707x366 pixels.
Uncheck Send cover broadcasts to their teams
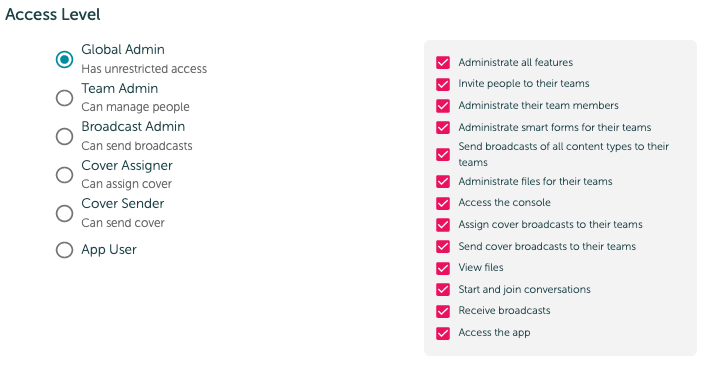pos(443,246)
